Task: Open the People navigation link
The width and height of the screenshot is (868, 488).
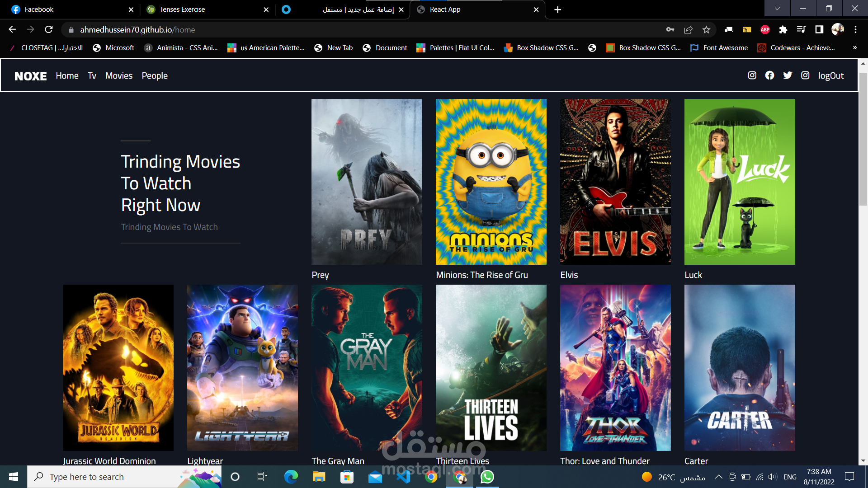Action: 155,76
